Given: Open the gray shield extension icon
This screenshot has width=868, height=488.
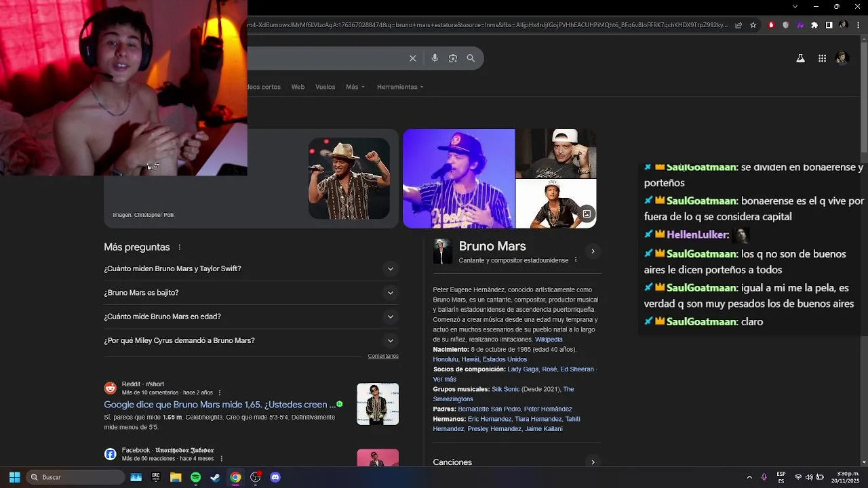Looking at the screenshot, I should coord(785,25).
